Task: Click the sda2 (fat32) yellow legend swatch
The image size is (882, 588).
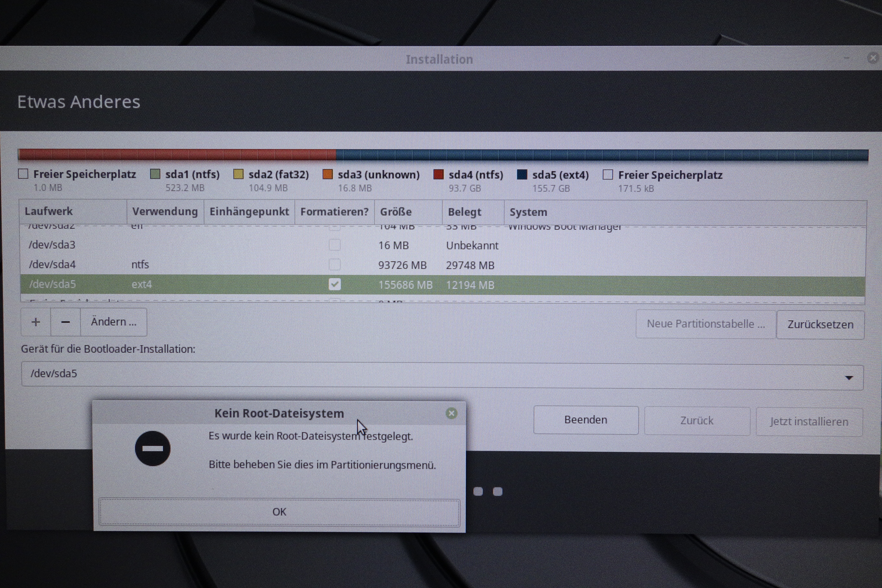Action: pyautogui.click(x=239, y=174)
